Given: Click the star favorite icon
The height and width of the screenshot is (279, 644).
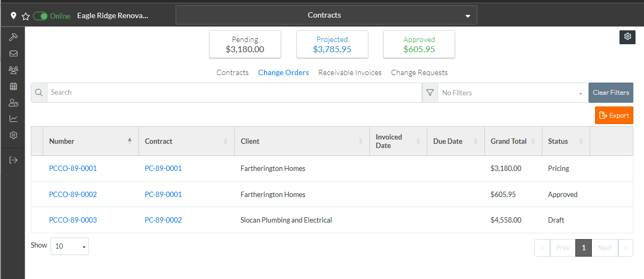Looking at the screenshot, I should click(x=25, y=16).
